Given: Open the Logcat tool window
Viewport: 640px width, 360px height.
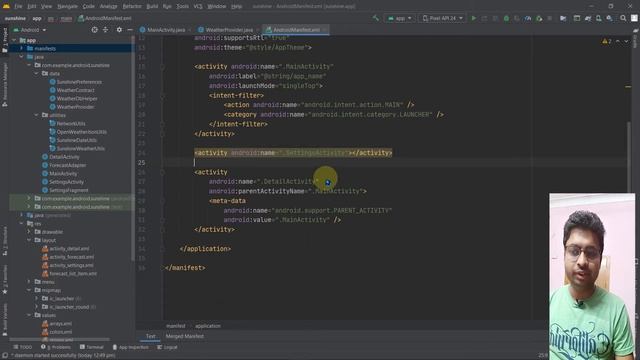Looking at the screenshot, I should pyautogui.click(x=167, y=347).
